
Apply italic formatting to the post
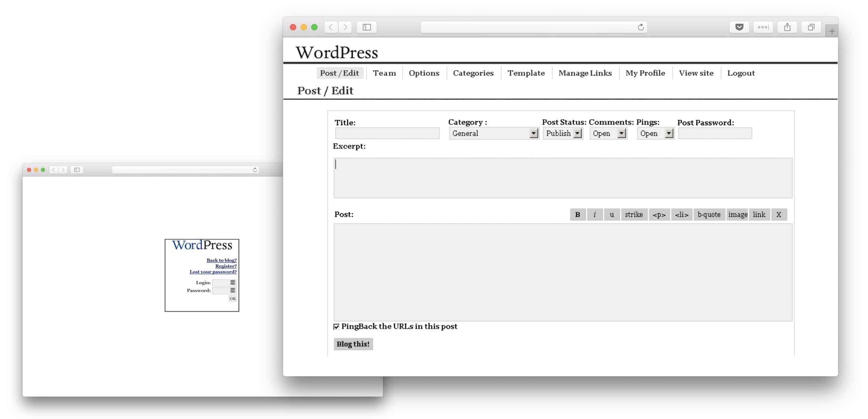coord(595,214)
